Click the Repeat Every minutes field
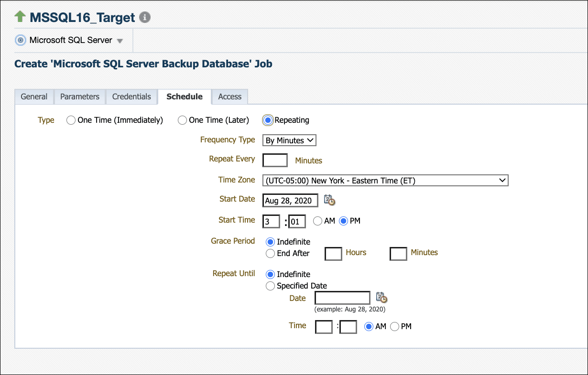Screen dimensions: 588x375 [x=275, y=160]
